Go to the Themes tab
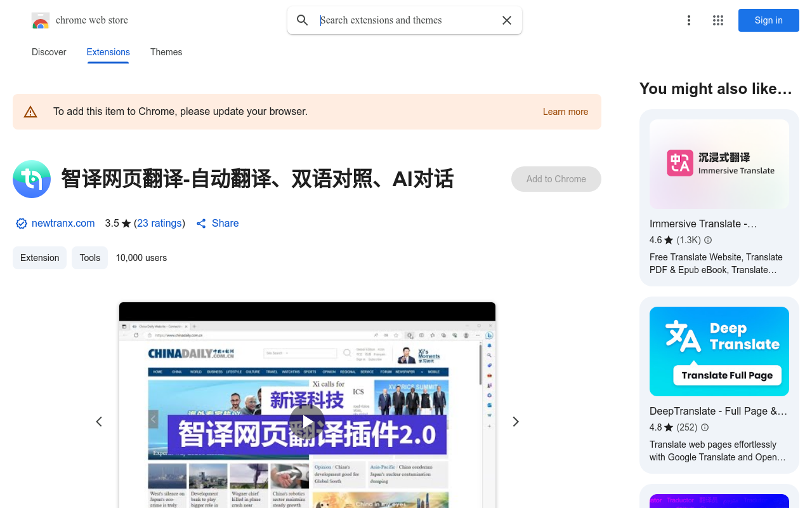This screenshot has width=812, height=508. [166, 52]
